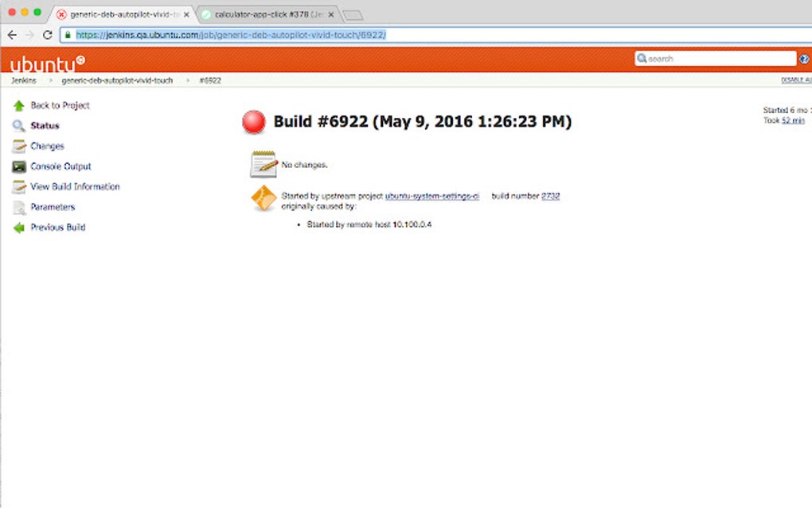The image size is (812, 508).
Task: Click the Back to Project up-arrow icon
Action: point(18,105)
